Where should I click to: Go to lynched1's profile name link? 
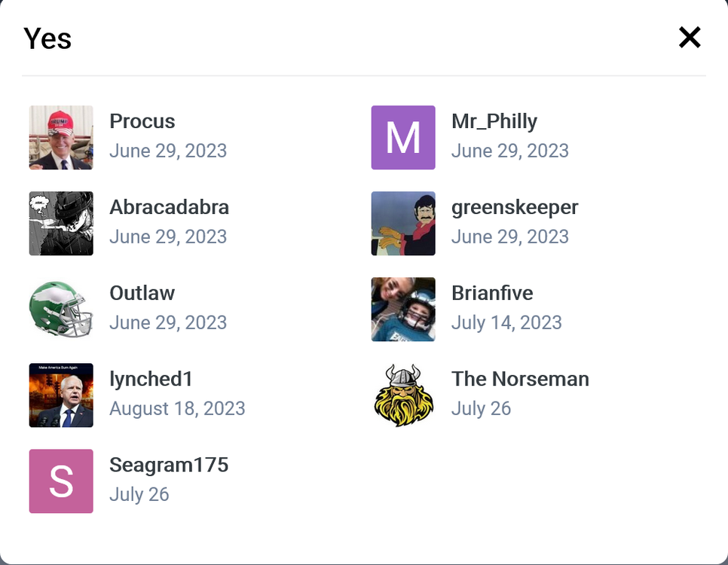point(151,379)
